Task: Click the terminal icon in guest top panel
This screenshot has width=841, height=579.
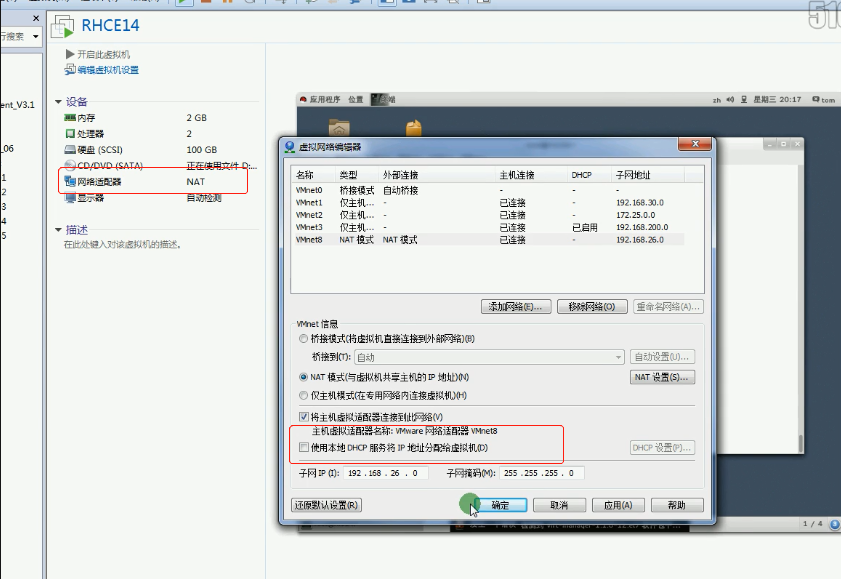Action: point(378,99)
